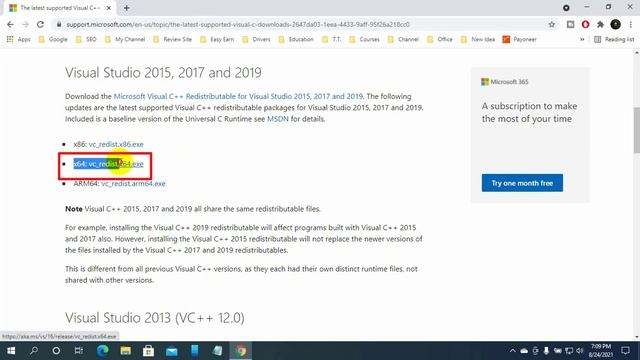Open the Easy Earn bookmark folder
This screenshot has height=360, width=640.
click(217, 40)
